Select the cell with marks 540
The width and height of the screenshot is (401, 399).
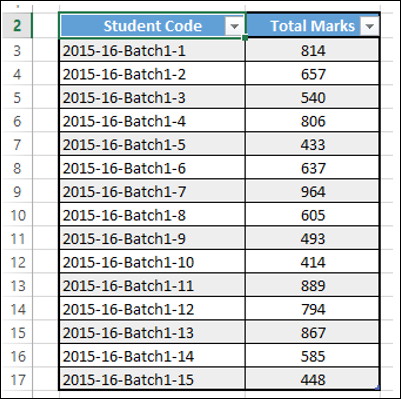click(312, 98)
